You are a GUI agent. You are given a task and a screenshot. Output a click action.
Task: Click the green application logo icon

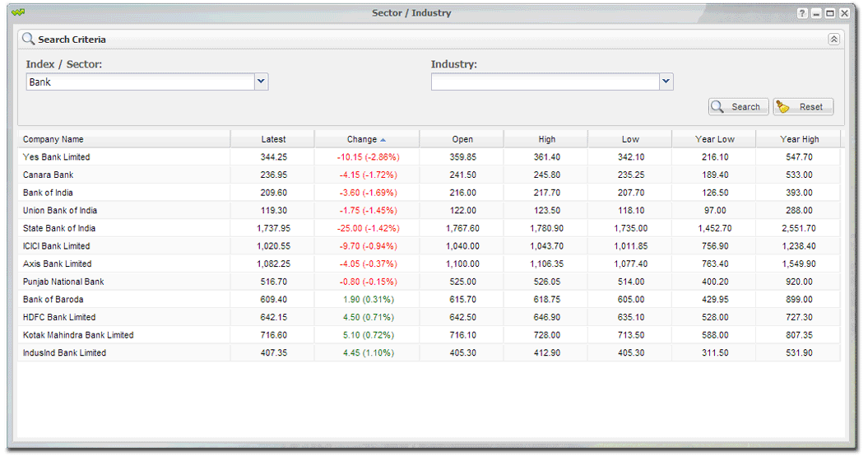click(x=18, y=12)
